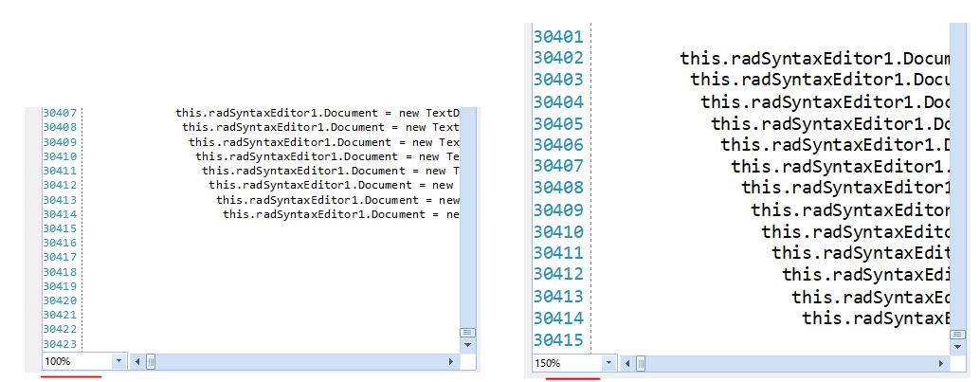This screenshot has width=980, height=382.
Task: Click left arrow of 100% editor's horizontal scrollbar
Action: click(x=137, y=361)
